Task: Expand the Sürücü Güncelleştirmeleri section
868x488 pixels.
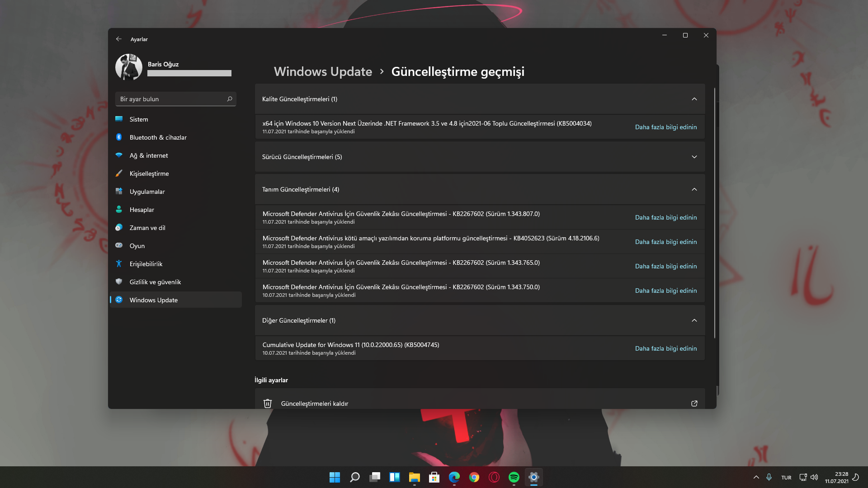Action: point(694,157)
